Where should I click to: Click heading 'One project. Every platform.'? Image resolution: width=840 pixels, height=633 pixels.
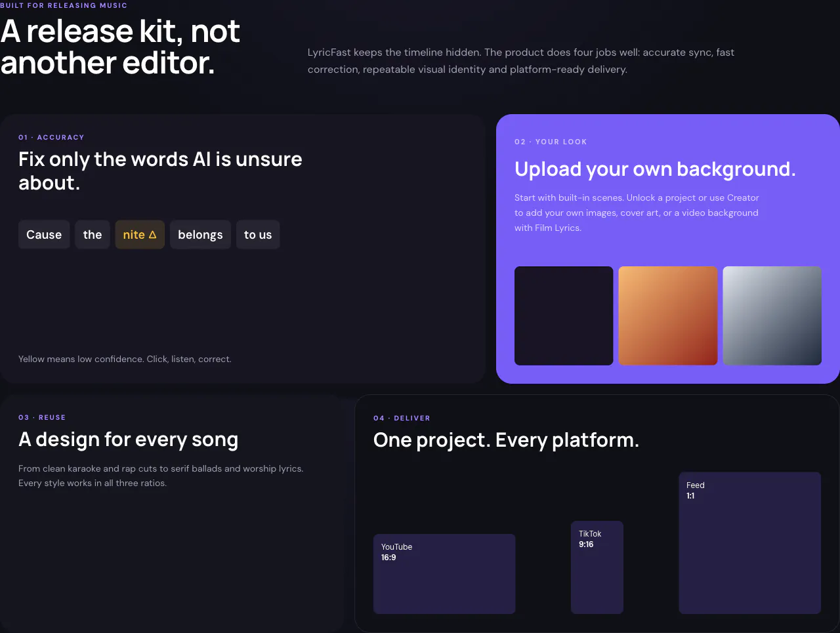(x=506, y=440)
